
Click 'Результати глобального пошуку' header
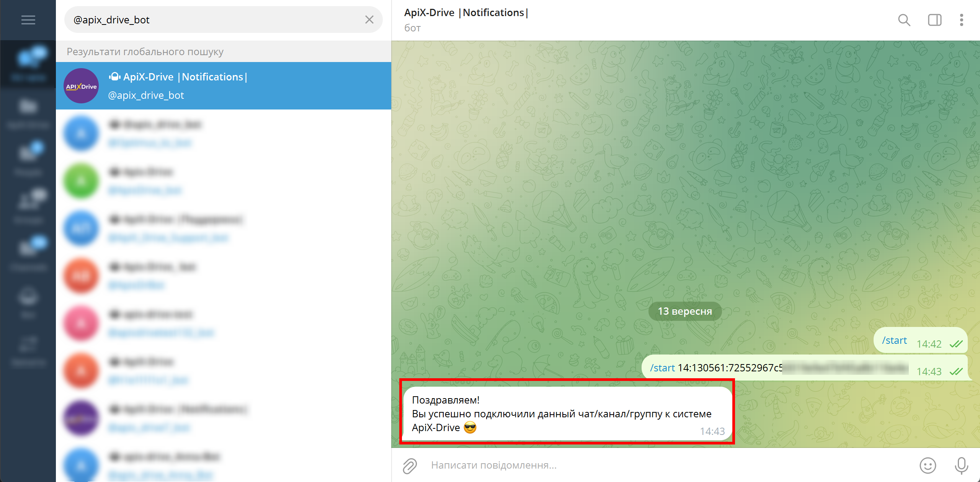point(145,52)
